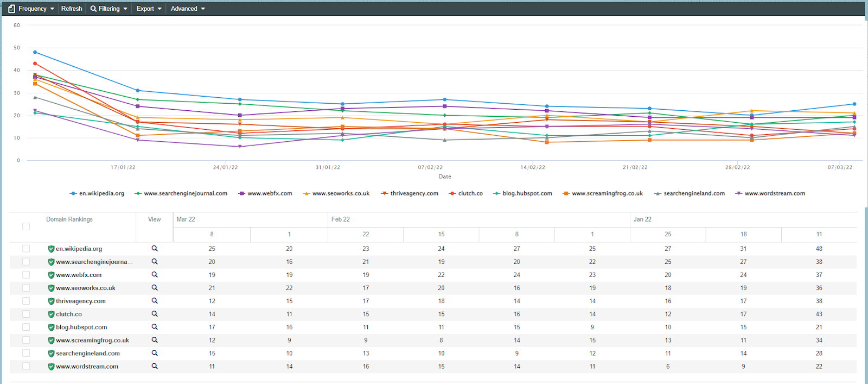The width and height of the screenshot is (868, 384).
Task: Toggle searchengineland.com series in chart legend
Action: 690,193
